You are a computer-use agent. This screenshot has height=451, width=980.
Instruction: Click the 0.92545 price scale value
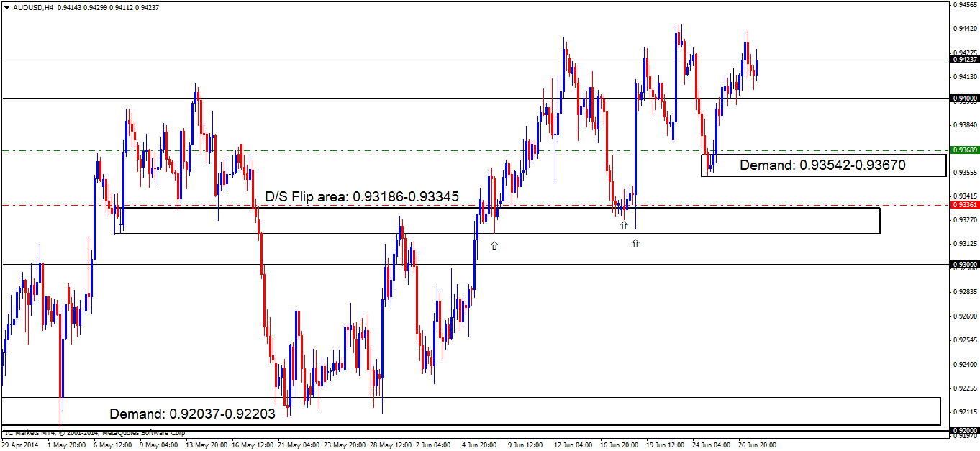pyautogui.click(x=965, y=340)
